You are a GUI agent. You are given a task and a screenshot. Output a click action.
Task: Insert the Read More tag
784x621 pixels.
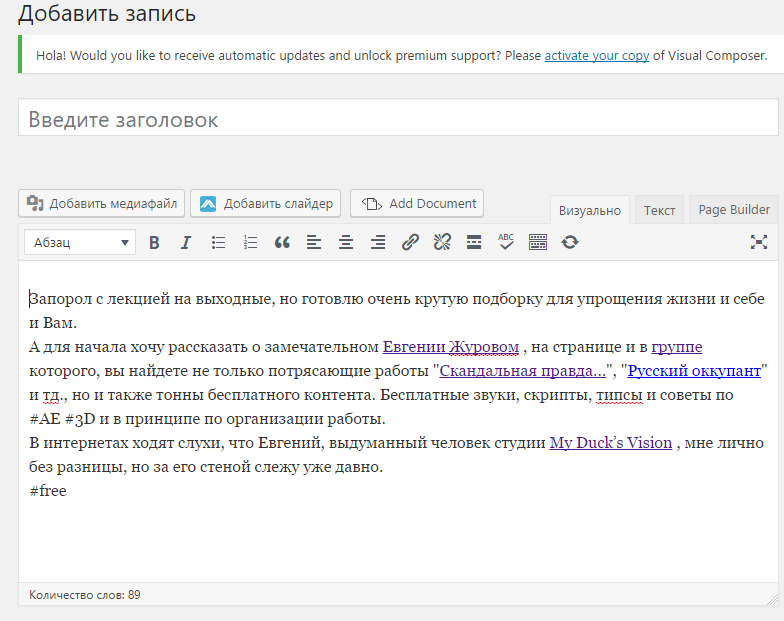tap(474, 242)
